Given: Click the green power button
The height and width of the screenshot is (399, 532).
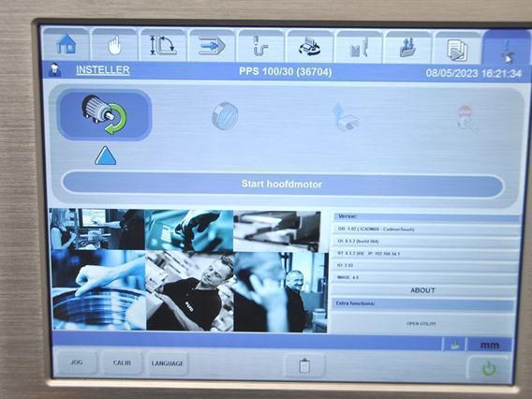Looking at the screenshot, I should [489, 368].
